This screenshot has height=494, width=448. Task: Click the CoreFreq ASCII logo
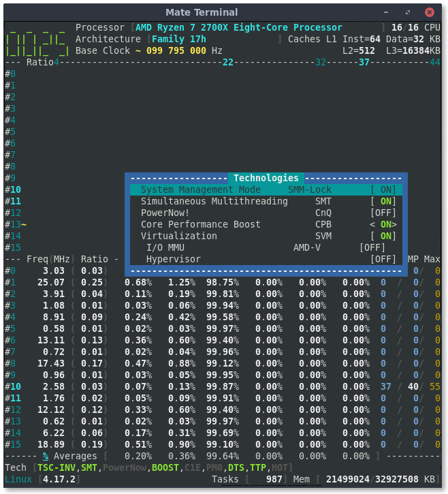[37, 42]
